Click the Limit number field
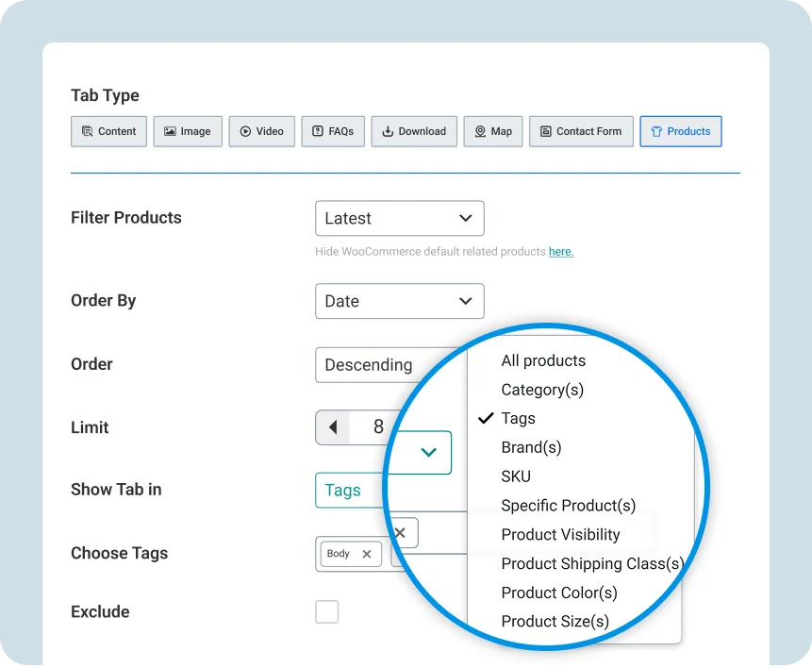This screenshot has height=668, width=812. coord(377,427)
